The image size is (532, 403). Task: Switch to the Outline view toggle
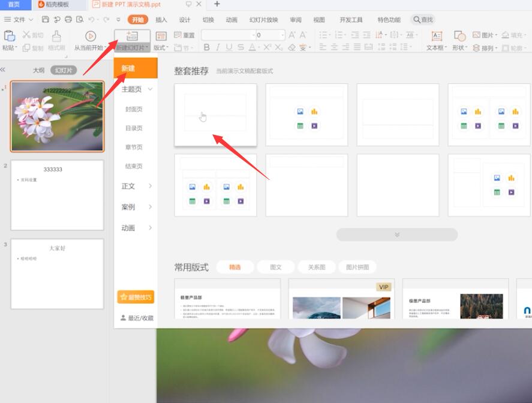[38, 70]
